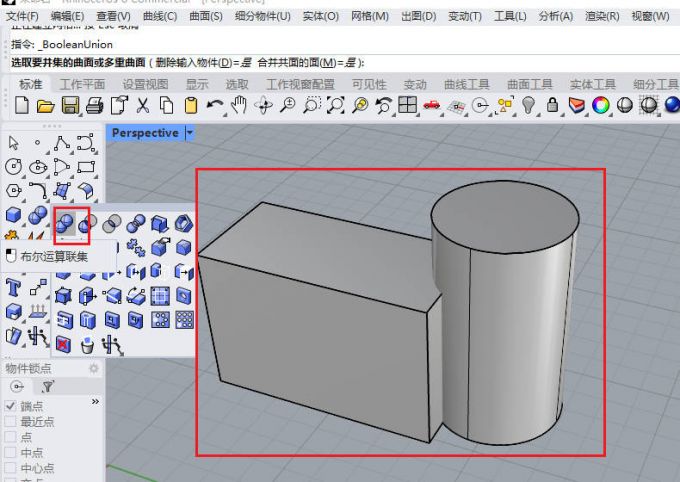Click the four viewports layout icon
Screen dimensions: 680x482
click(x=408, y=105)
